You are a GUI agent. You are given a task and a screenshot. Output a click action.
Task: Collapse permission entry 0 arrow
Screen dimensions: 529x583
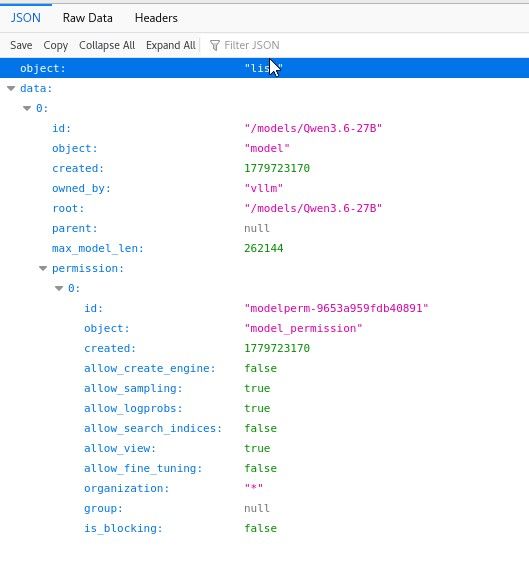[x=59, y=289]
